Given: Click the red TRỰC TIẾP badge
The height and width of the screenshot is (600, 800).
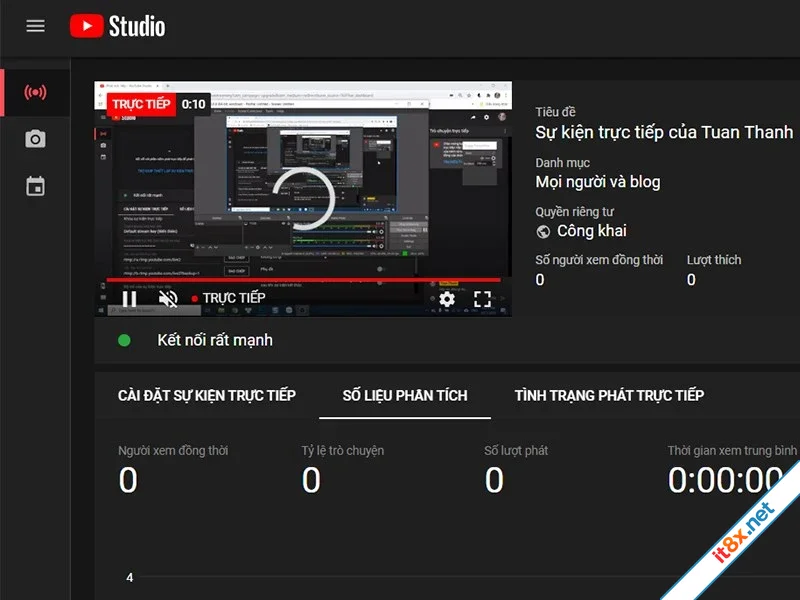Looking at the screenshot, I should 141,104.
